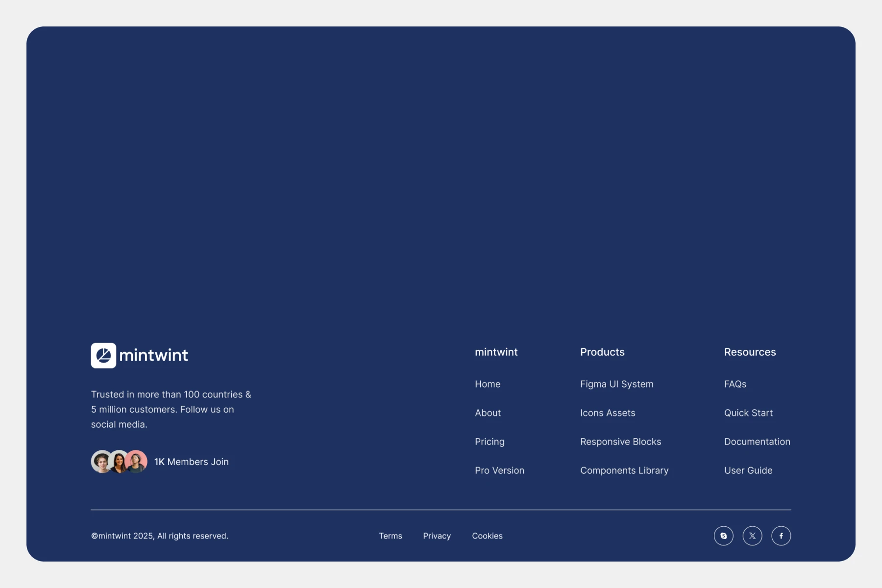Open the Facebook social icon

point(781,536)
